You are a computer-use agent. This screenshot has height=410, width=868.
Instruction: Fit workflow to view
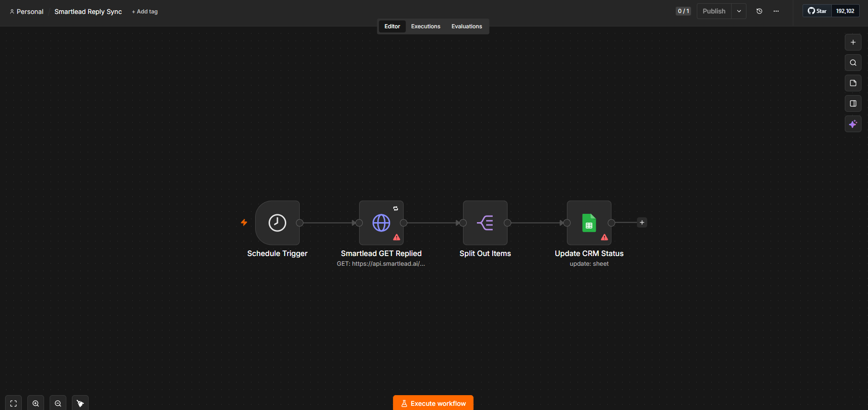13,403
